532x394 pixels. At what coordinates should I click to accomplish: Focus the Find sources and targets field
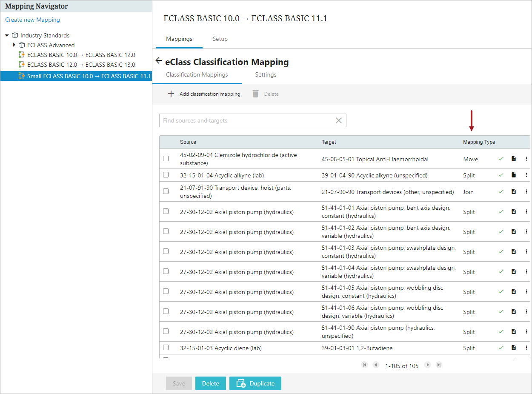pyautogui.click(x=252, y=120)
